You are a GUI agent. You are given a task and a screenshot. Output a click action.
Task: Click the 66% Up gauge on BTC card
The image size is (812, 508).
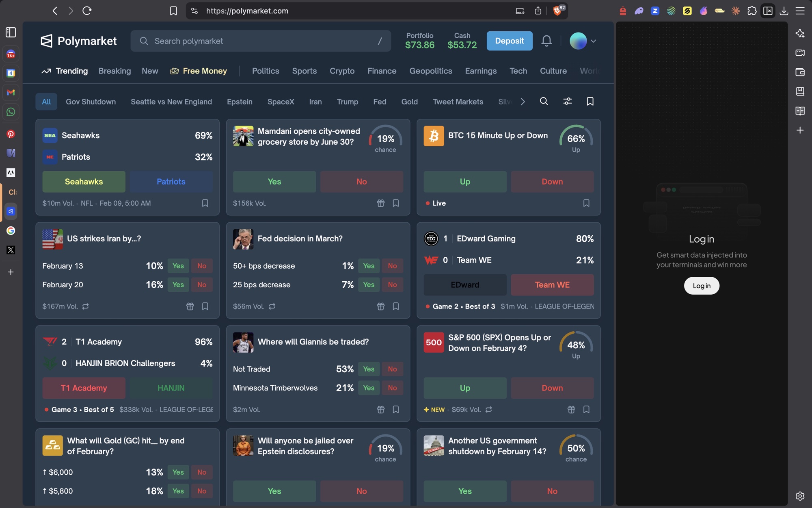tap(576, 139)
